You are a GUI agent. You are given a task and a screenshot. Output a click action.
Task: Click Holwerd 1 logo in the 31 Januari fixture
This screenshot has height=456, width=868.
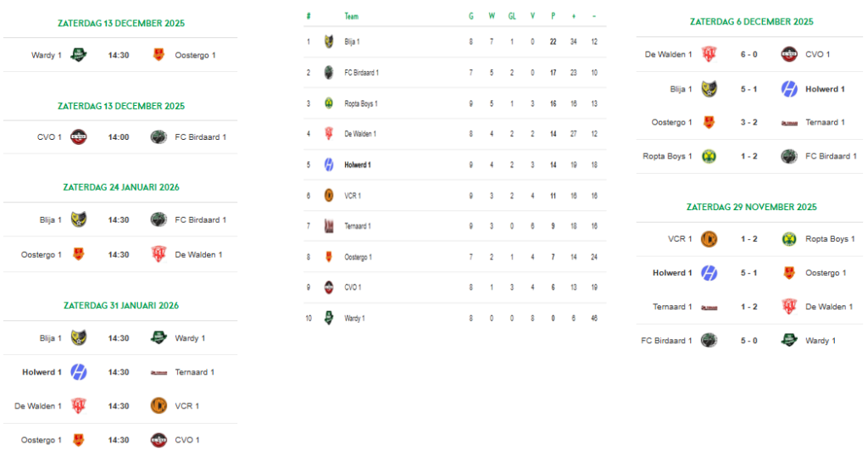(x=78, y=372)
